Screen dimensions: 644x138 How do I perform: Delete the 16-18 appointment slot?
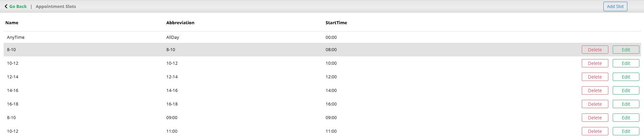click(595, 104)
